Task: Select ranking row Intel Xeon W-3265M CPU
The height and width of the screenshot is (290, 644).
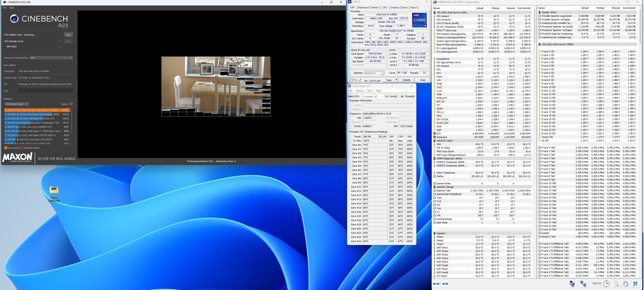Action: pyautogui.click(x=37, y=118)
